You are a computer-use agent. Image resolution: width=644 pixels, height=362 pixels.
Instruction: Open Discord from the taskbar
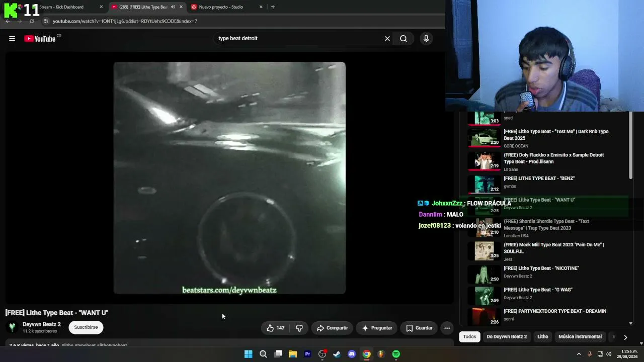(x=352, y=354)
